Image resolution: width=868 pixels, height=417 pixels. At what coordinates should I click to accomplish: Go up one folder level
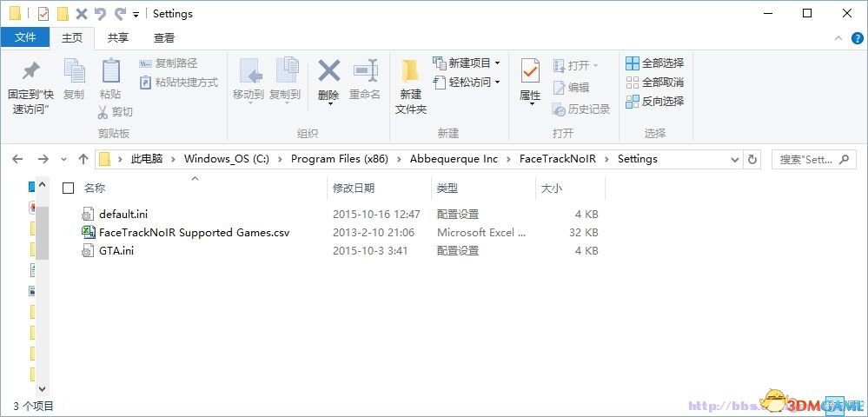[x=83, y=160]
